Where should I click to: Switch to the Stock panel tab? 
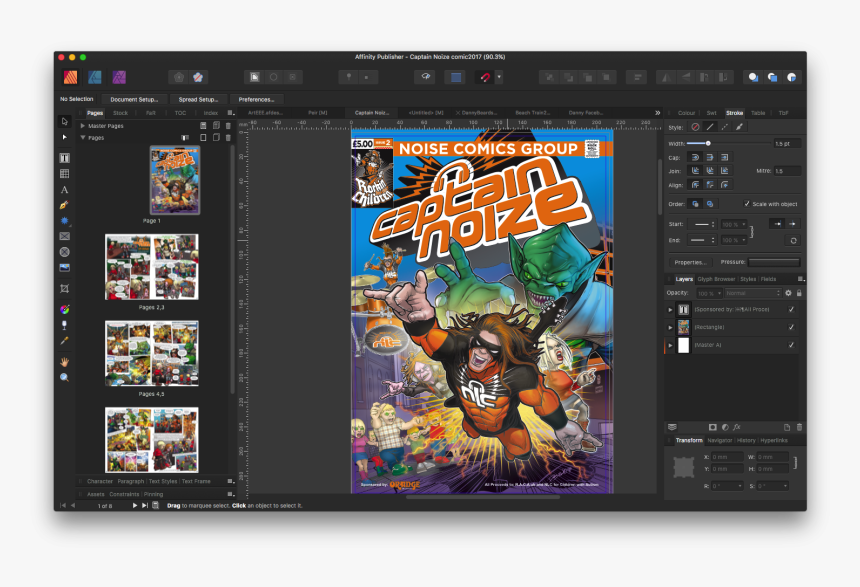120,113
